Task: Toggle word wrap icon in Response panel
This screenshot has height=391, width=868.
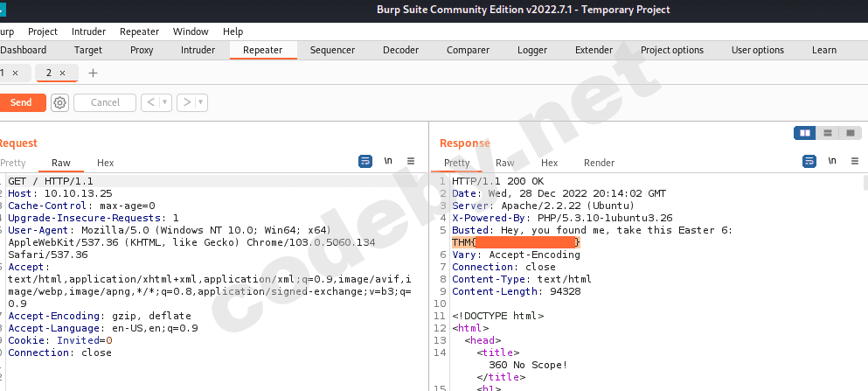Action: point(809,162)
